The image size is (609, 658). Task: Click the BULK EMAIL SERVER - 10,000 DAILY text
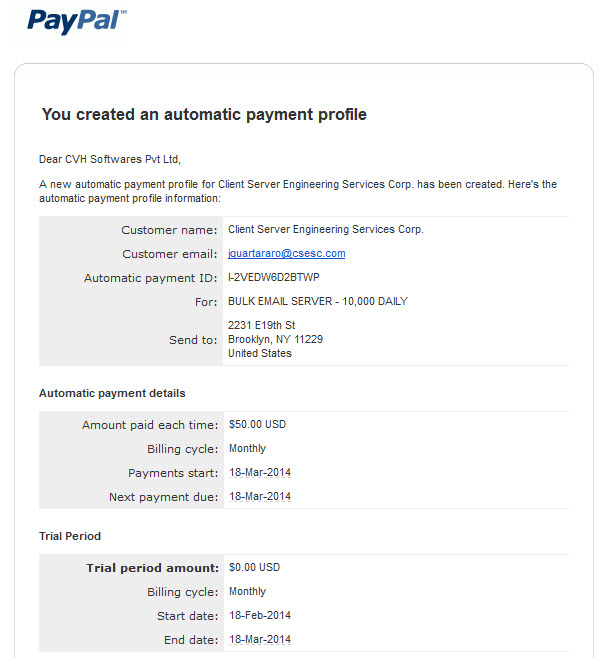pyautogui.click(x=318, y=301)
